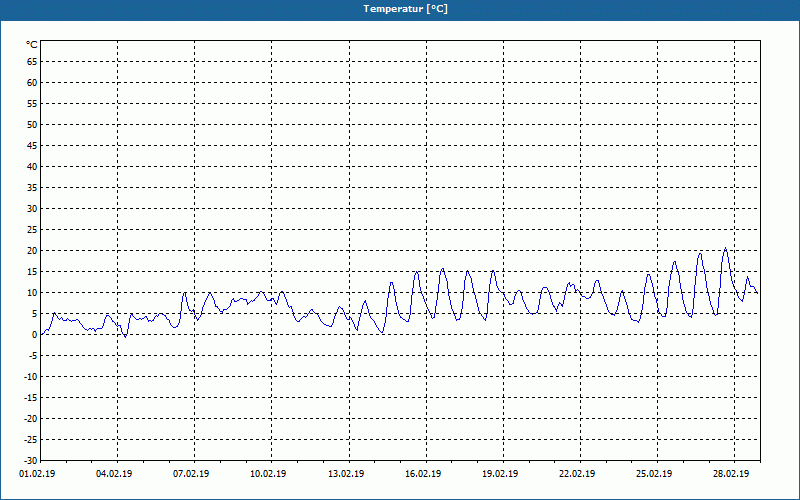Click the 25 axis label
800x500 pixels.
[32, 230]
